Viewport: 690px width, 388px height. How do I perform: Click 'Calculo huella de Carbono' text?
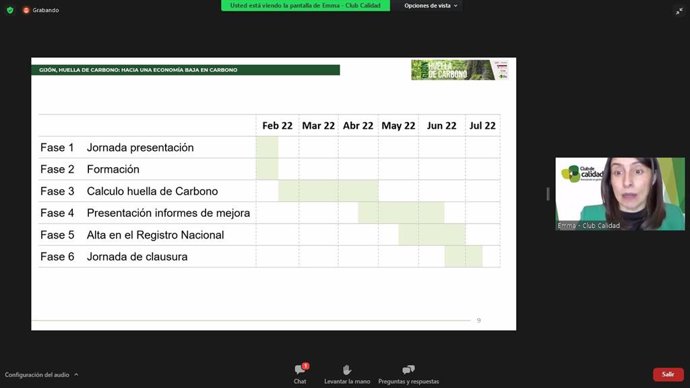[152, 191]
